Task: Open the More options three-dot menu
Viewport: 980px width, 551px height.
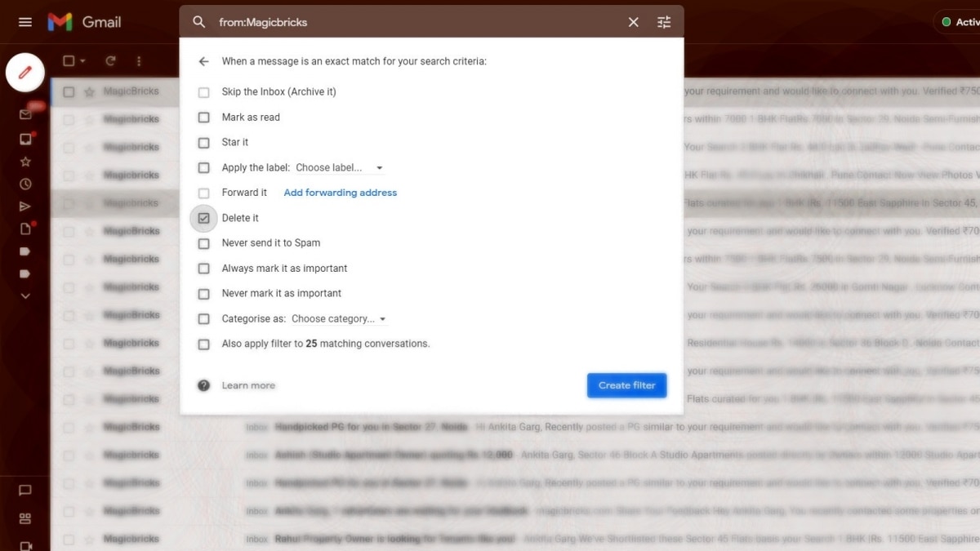Action: click(x=139, y=61)
